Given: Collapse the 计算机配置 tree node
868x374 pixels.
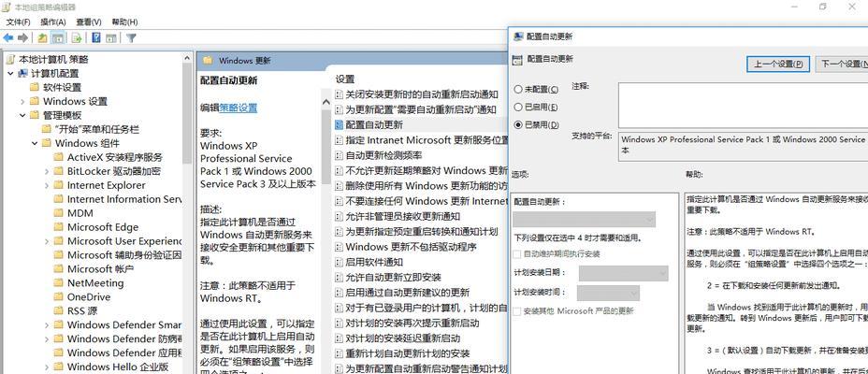Looking at the screenshot, I should [10, 74].
